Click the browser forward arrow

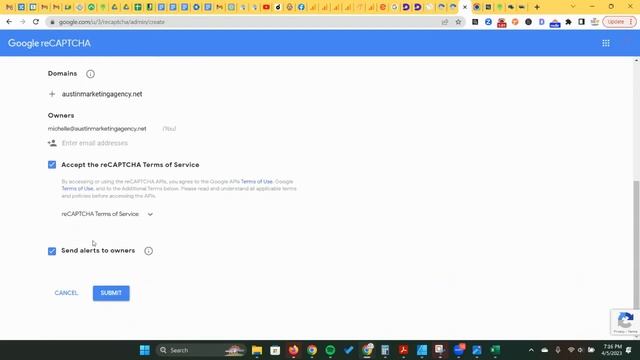click(22, 22)
